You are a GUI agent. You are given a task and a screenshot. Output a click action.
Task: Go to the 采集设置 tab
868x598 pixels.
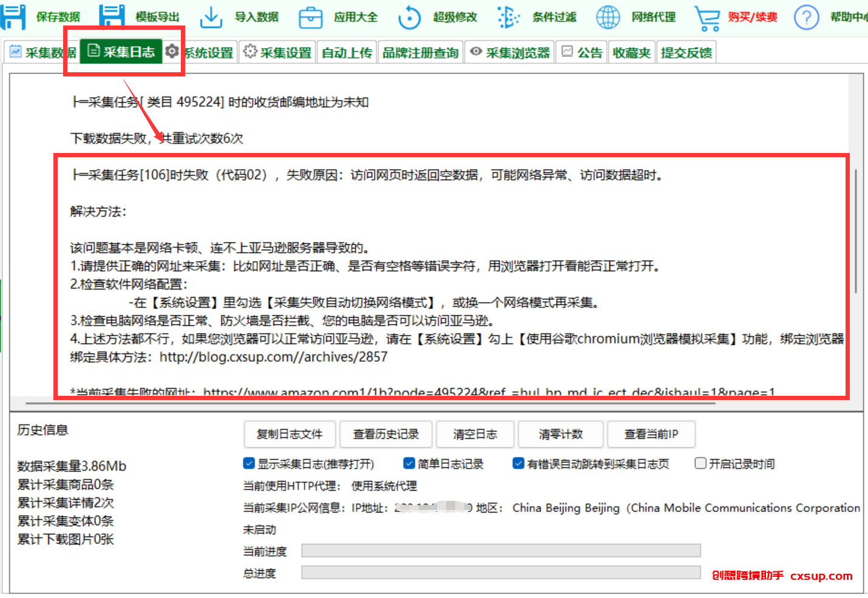(277, 52)
